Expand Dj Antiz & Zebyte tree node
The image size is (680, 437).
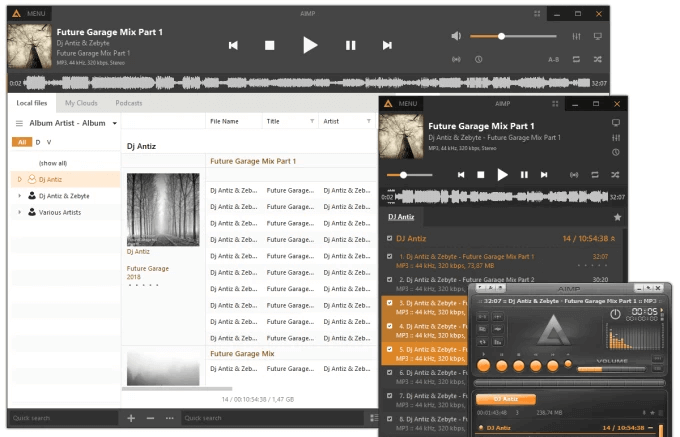click(20, 196)
